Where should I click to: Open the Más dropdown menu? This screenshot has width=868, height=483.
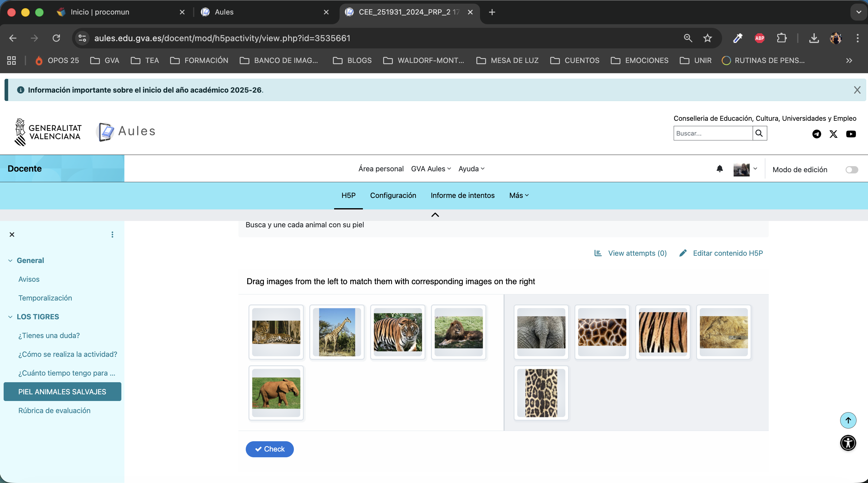point(518,195)
